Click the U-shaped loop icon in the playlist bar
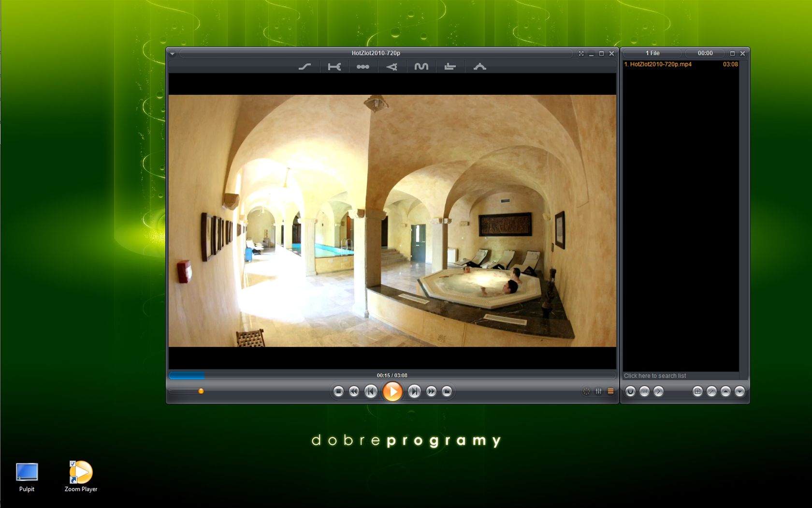Image resolution: width=812 pixels, height=508 pixels. [630, 391]
